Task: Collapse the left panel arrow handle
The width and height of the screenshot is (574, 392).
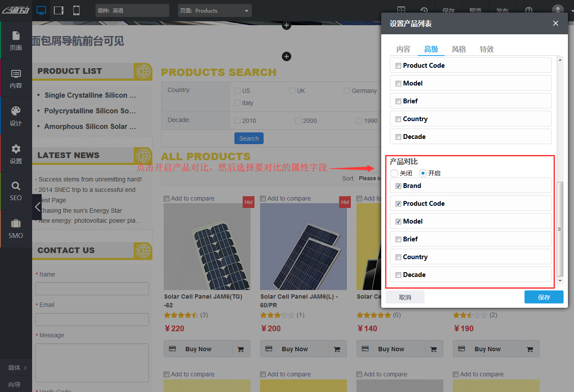Action: (37, 207)
